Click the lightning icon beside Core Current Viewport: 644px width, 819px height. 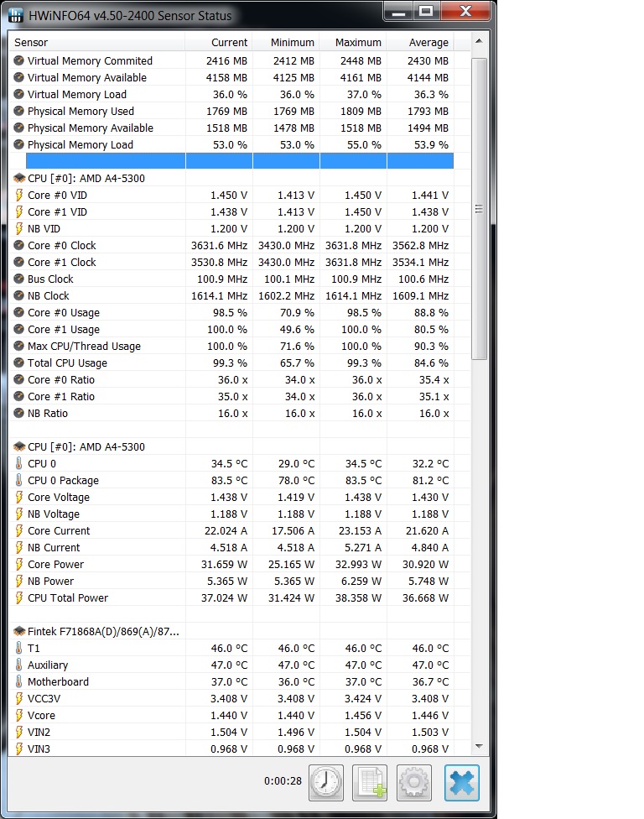click(x=19, y=530)
